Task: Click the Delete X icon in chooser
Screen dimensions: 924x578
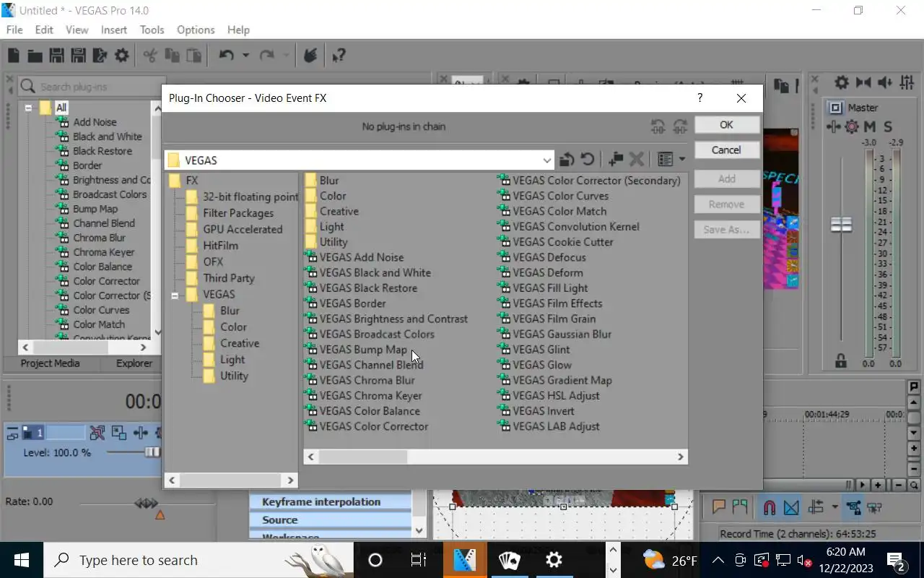Action: pyautogui.click(x=636, y=160)
